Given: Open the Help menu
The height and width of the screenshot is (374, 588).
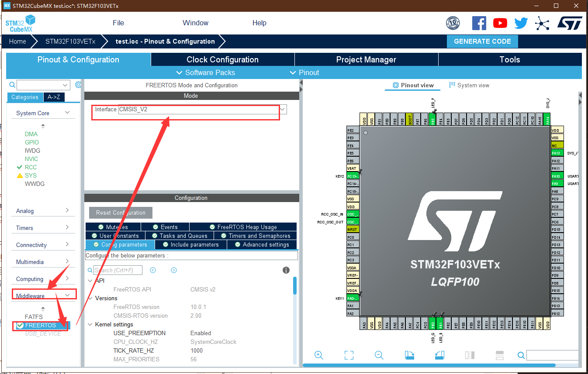Looking at the screenshot, I should (259, 23).
